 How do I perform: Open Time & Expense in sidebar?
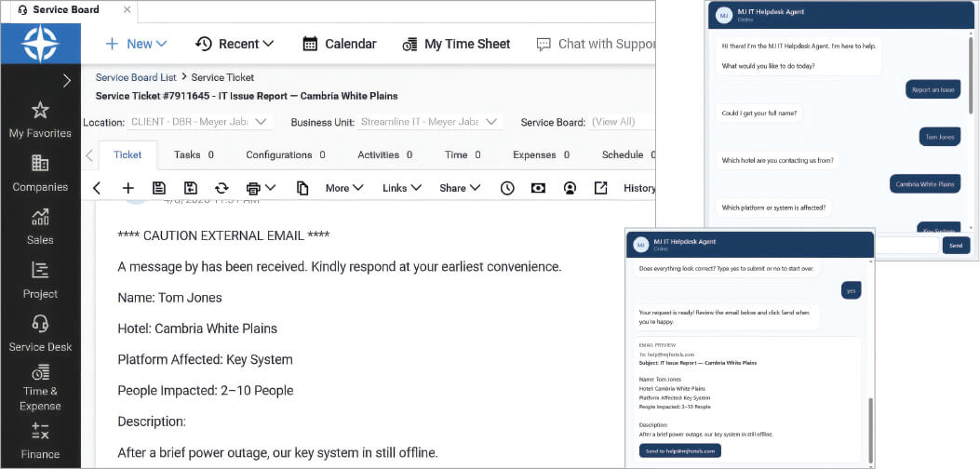(40, 389)
